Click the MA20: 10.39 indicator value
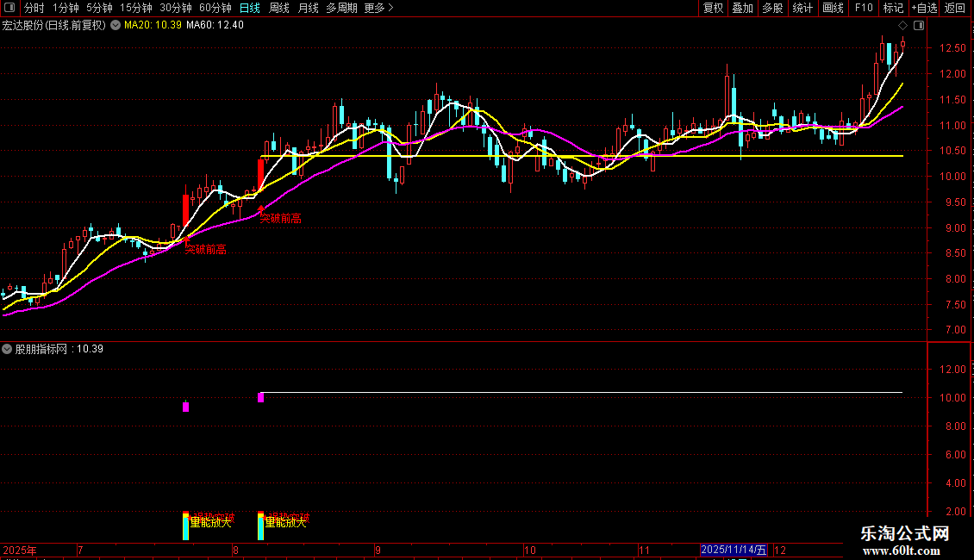The width and height of the screenshot is (974, 560). pyautogui.click(x=153, y=26)
